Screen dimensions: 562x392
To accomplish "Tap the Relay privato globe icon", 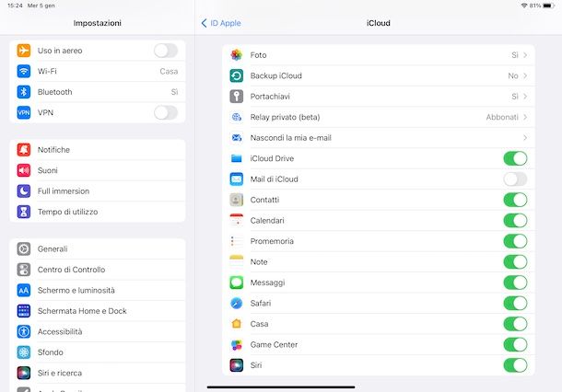I will (x=236, y=117).
